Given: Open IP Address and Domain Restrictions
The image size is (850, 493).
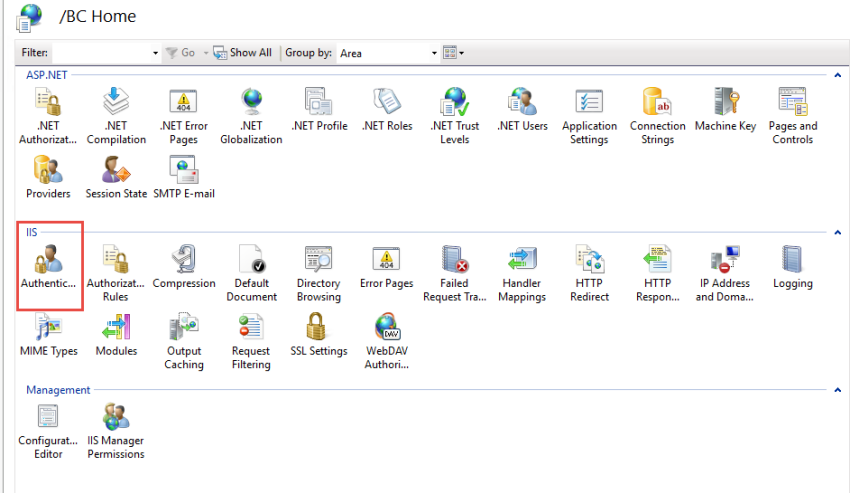Looking at the screenshot, I should (x=725, y=273).
